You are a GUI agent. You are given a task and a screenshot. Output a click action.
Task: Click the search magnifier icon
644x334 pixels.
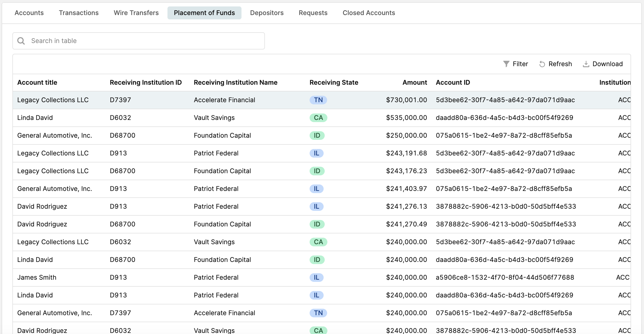(21, 41)
